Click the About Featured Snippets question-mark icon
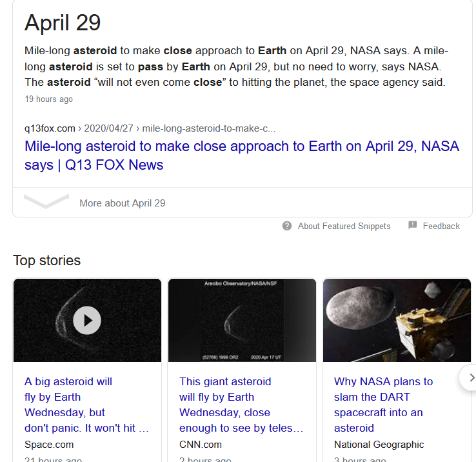The width and height of the screenshot is (476, 462). pyautogui.click(x=287, y=226)
